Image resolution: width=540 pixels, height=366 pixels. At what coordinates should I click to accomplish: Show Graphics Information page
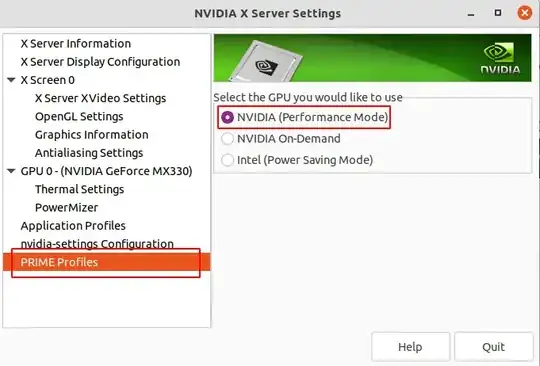[92, 135]
